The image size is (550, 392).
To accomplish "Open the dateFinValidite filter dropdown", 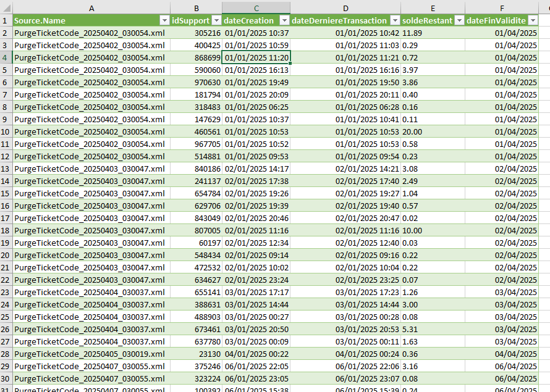I will click(533, 20).
